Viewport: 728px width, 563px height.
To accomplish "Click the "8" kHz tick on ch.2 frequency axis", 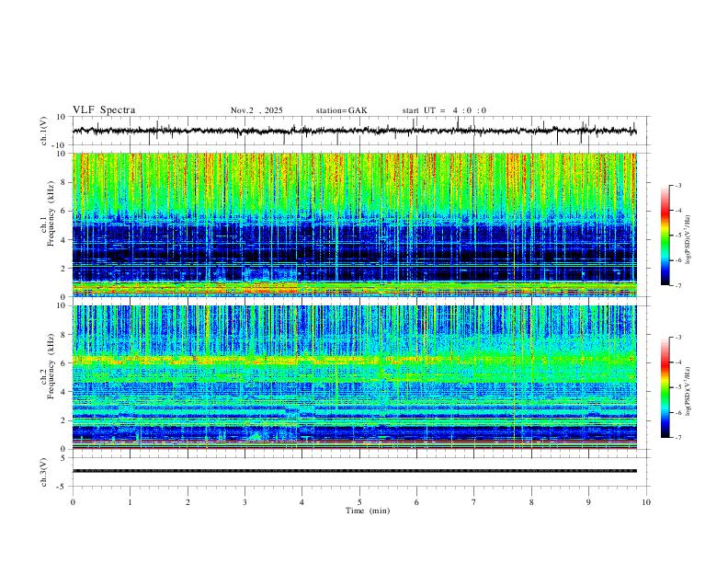I will [x=64, y=335].
